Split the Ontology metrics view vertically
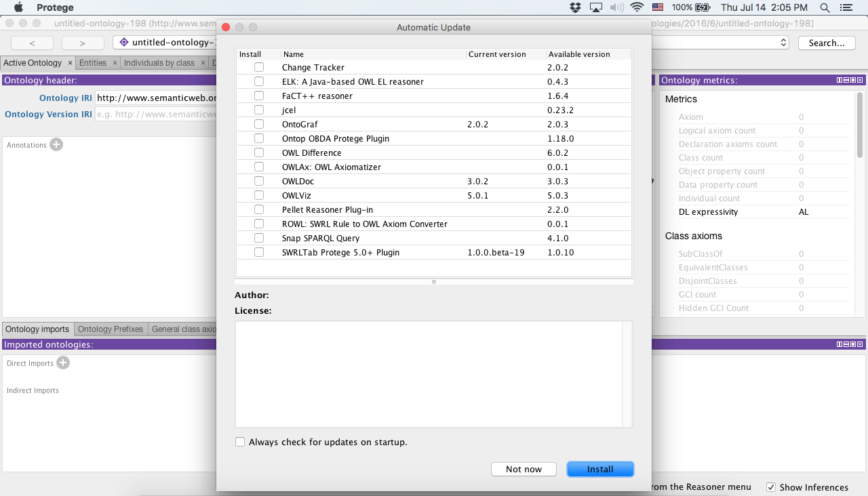Screen dimensions: 868x496 coord(840,80)
